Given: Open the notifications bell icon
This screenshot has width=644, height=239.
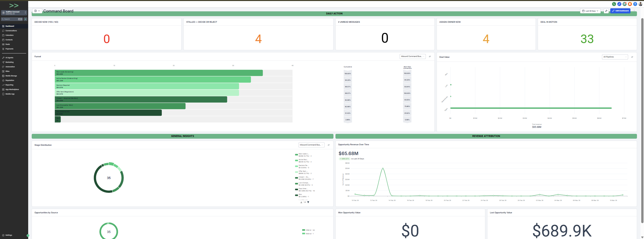Looking at the screenshot, I should (x=630, y=4).
